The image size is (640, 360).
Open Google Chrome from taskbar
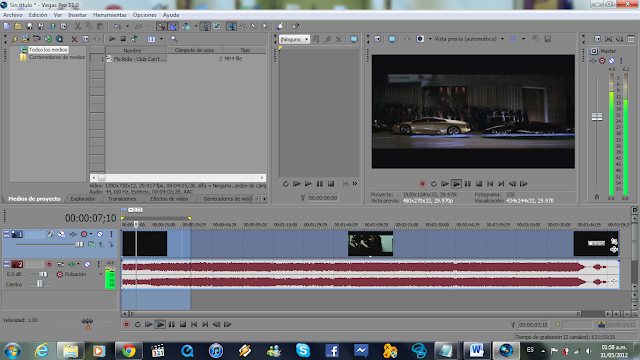[129, 351]
